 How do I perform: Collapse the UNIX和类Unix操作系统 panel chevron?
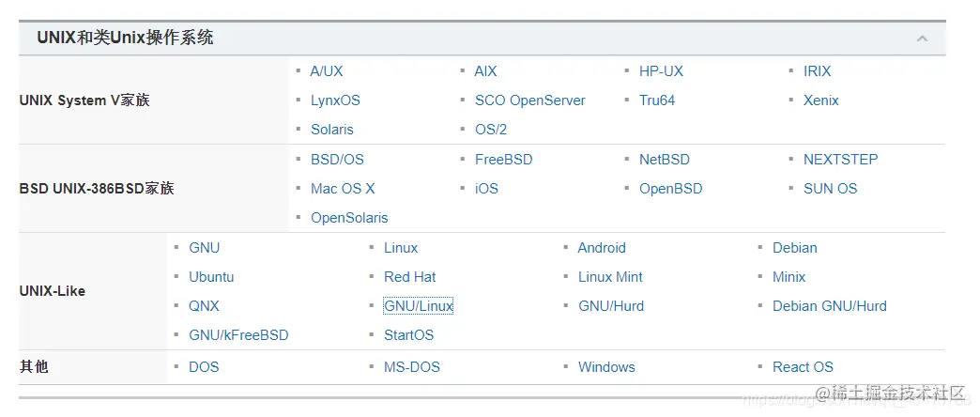[x=922, y=39]
